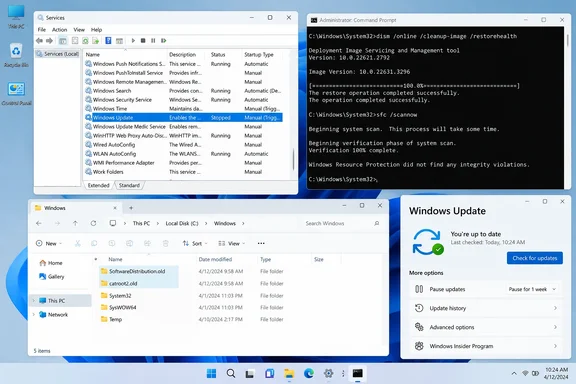
Task: Click the Command Prompt icon on taskbar
Action: pos(358,374)
